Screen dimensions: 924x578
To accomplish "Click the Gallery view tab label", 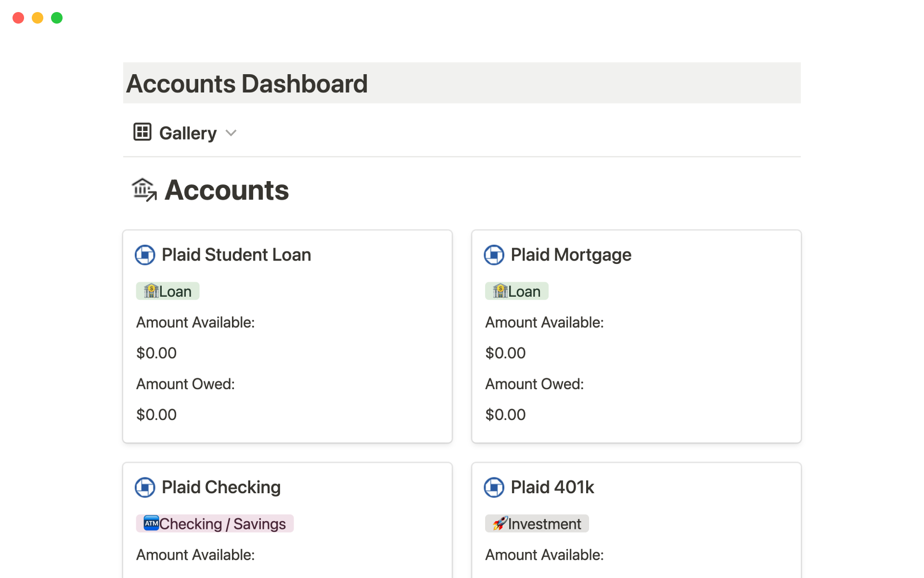I will [x=188, y=133].
